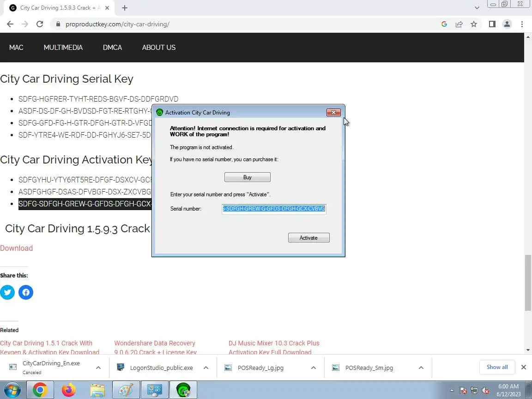532x399 pixels.
Task: Open Chrome three-dot menu
Action: (522, 24)
